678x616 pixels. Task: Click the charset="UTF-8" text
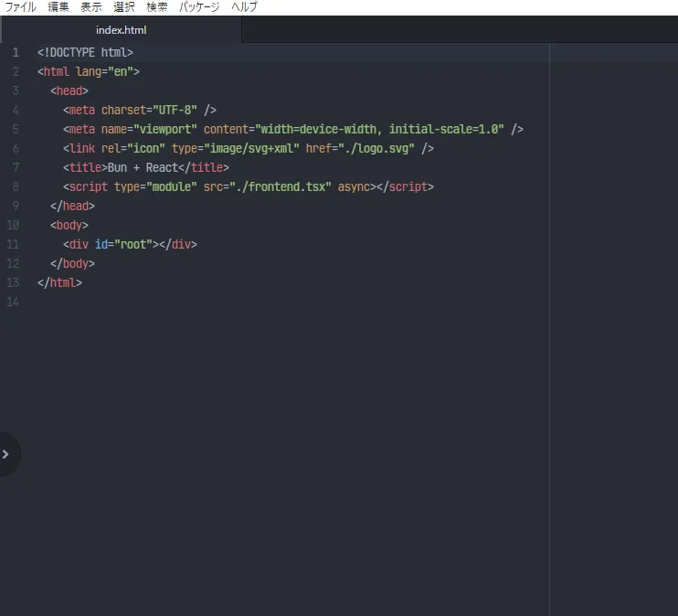click(149, 110)
